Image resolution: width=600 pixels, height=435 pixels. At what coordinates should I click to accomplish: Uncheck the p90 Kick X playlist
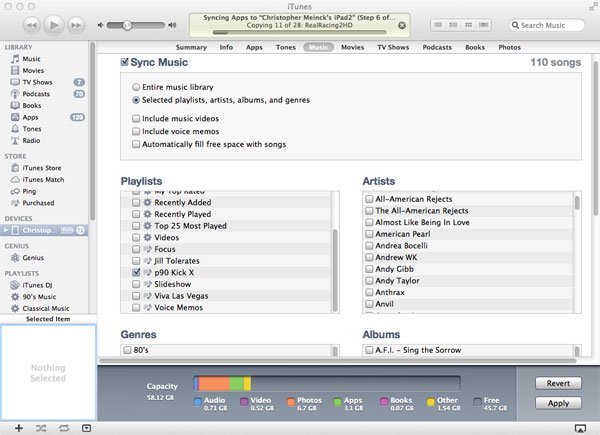136,272
